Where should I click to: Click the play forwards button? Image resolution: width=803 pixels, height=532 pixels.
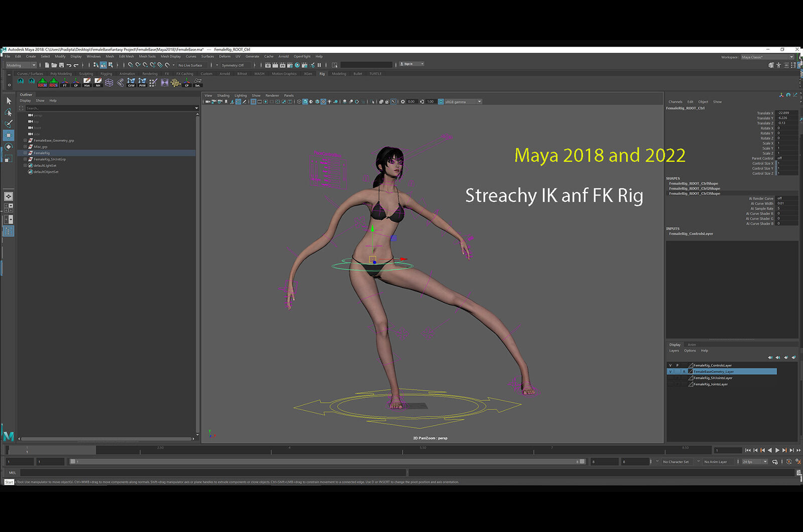pyautogui.click(x=777, y=450)
